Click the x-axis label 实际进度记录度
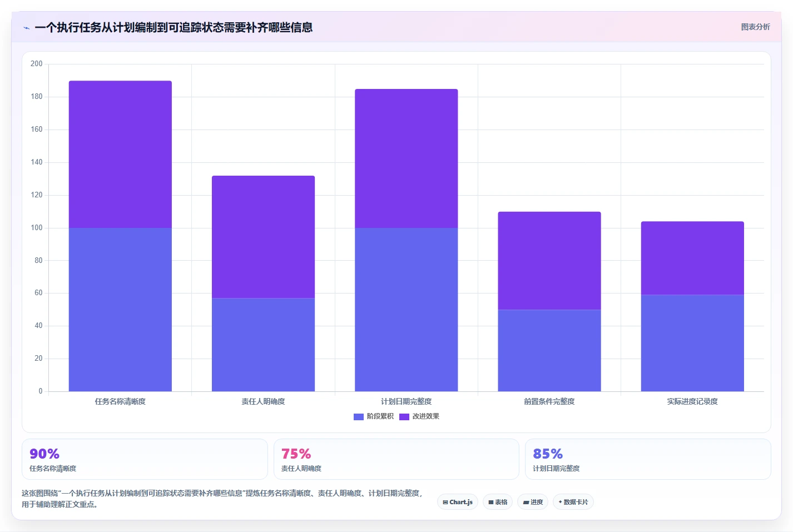 point(692,401)
